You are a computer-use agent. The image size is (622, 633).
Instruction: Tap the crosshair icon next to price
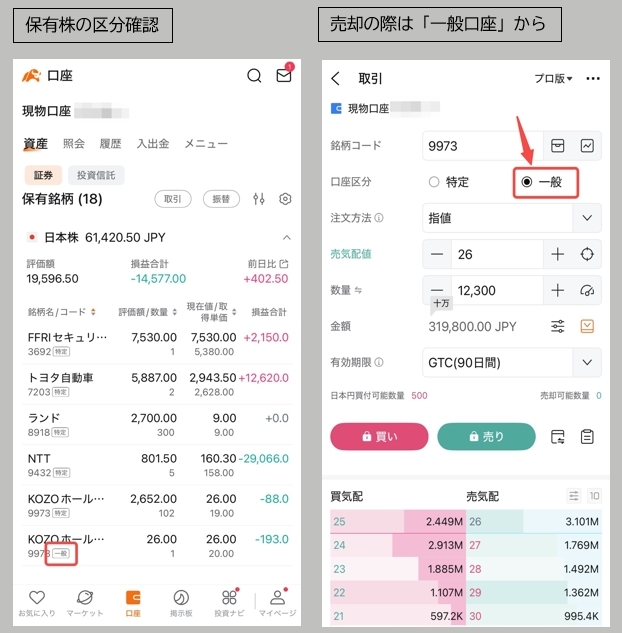pos(587,254)
